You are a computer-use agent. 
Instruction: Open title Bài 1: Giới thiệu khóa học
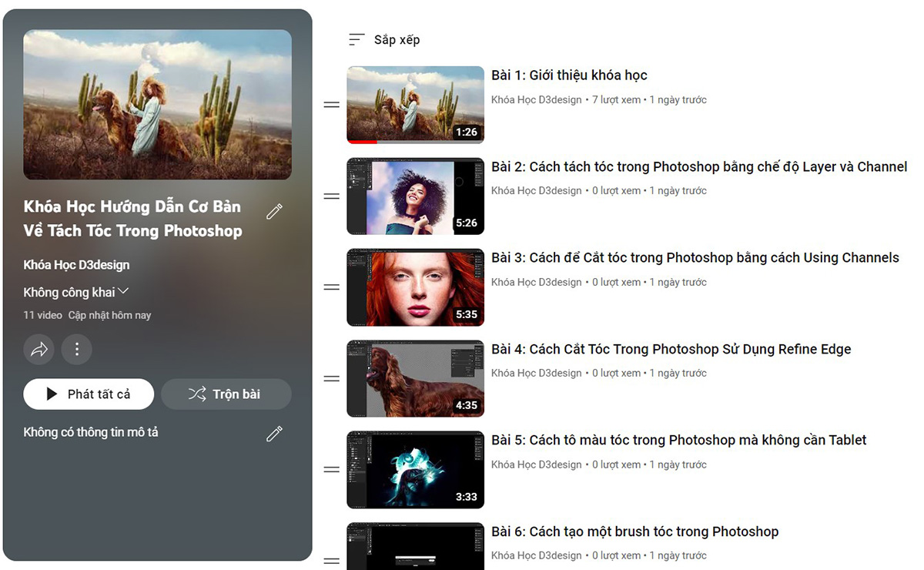pyautogui.click(x=569, y=75)
